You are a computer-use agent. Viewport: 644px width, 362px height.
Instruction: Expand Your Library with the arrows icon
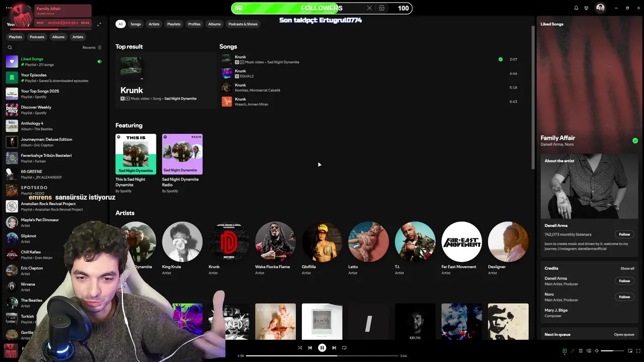(x=99, y=24)
